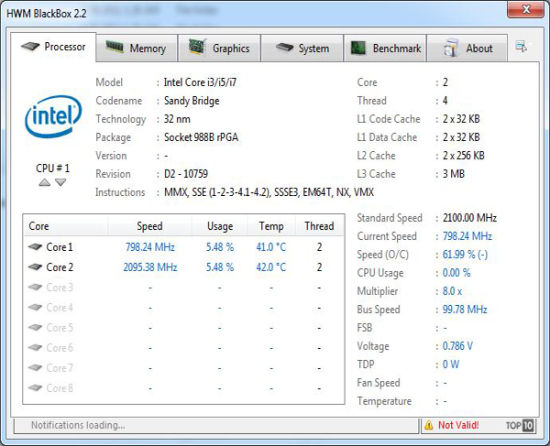The width and height of the screenshot is (550, 446).
Task: Open the About tab
Action: pos(467,48)
